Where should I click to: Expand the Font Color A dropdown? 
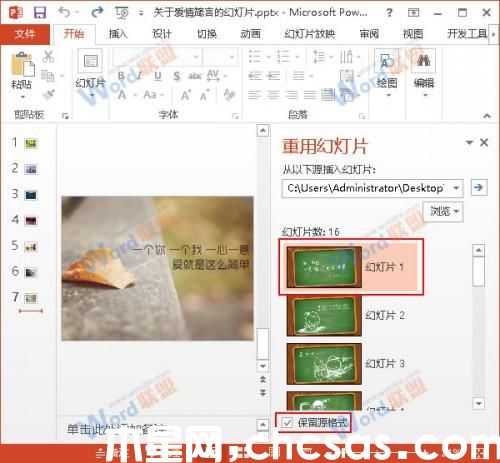pos(136,95)
